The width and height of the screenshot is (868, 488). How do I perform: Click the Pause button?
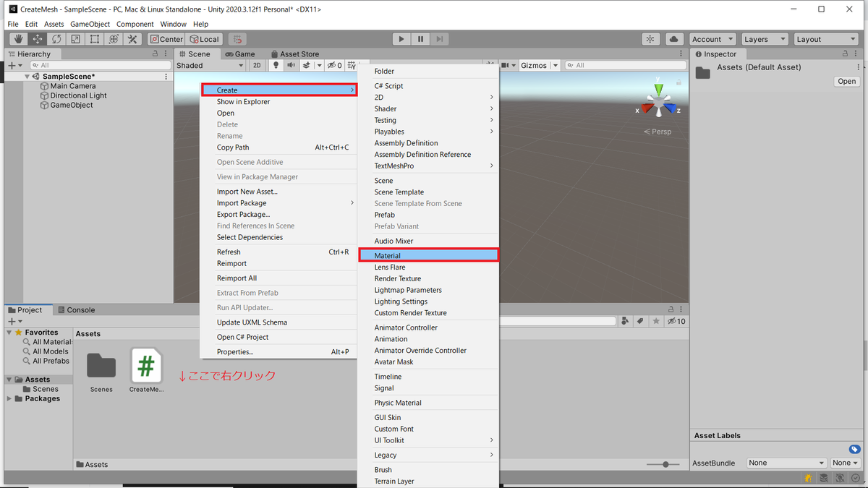point(420,39)
